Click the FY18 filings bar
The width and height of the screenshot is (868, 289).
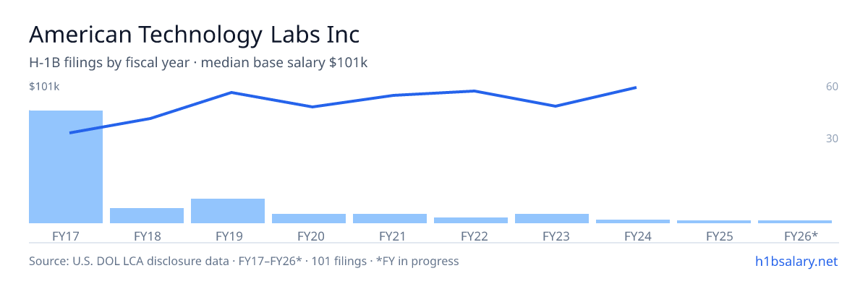coord(147,215)
